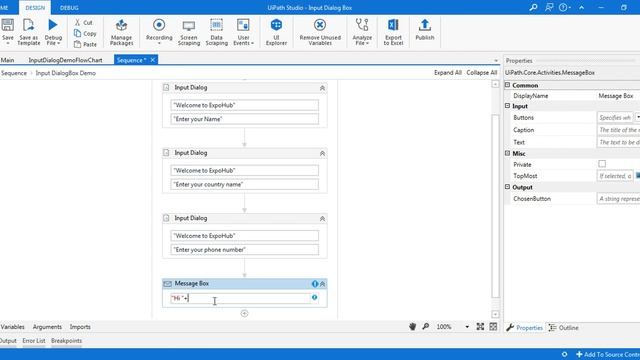Screen dimensions: 640x360
Task: Select the pan hand tool
Action: tap(412, 327)
